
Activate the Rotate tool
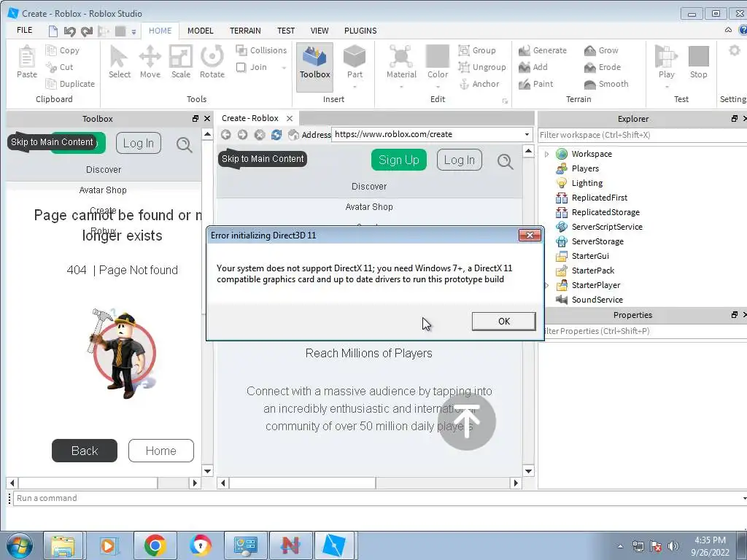click(x=212, y=62)
